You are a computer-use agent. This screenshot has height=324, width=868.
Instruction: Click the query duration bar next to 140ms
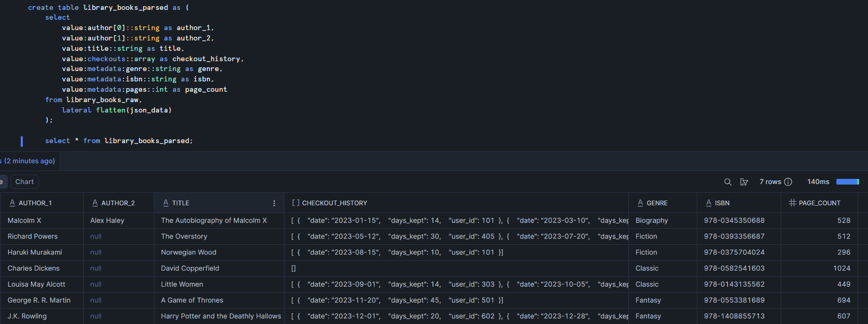click(x=848, y=182)
